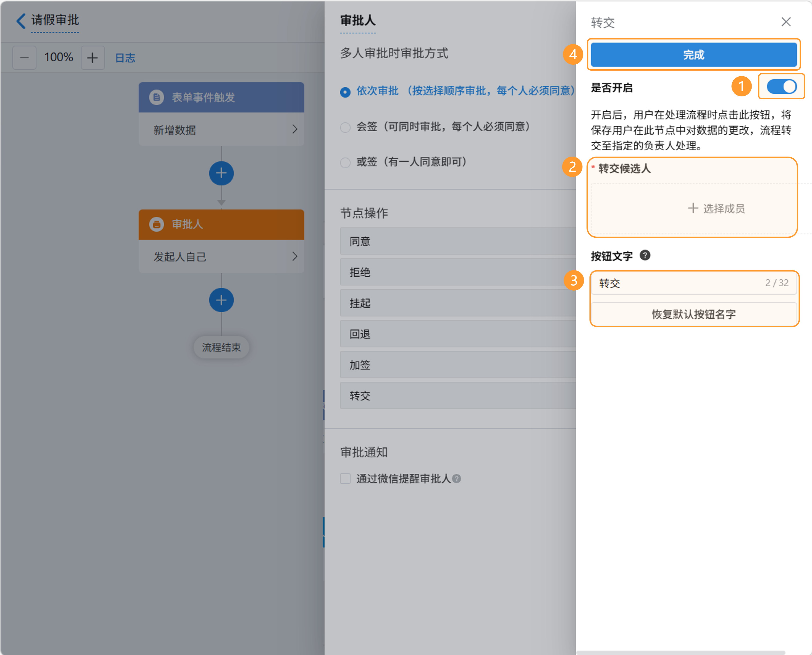
Task: Click the help icon next to 按钮文字
Action: [x=645, y=255]
